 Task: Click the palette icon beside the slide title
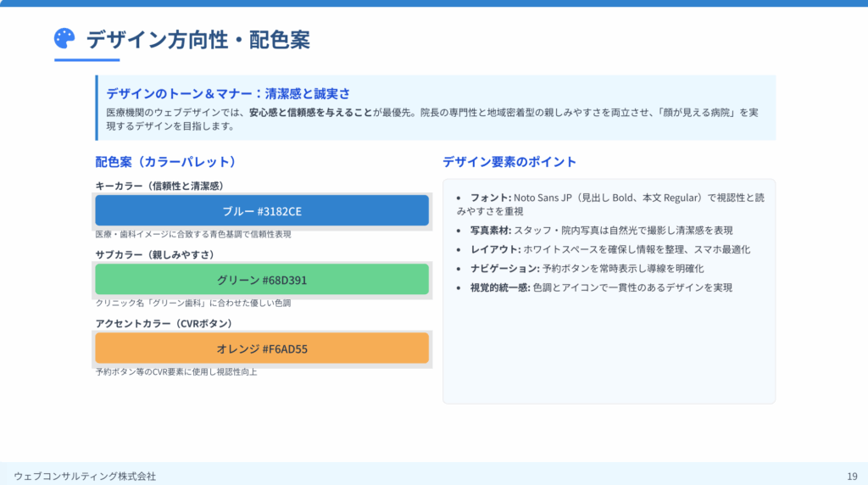[x=64, y=38]
